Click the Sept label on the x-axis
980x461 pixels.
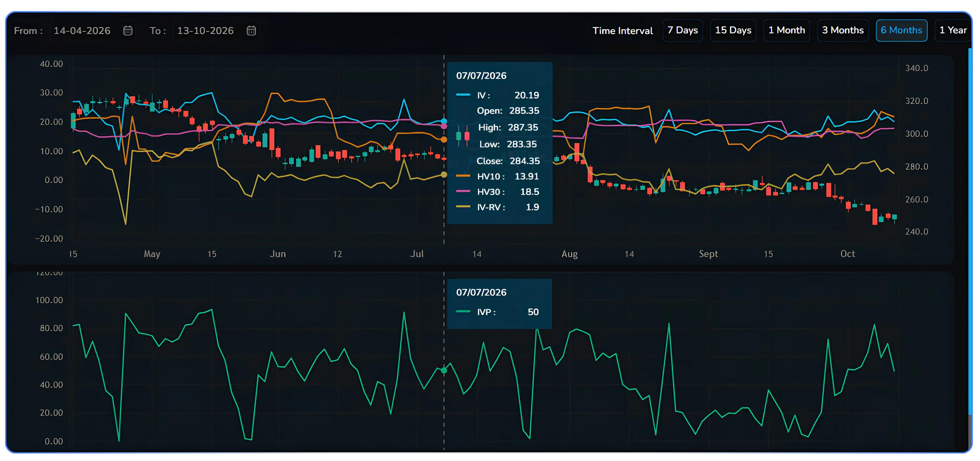pos(708,254)
